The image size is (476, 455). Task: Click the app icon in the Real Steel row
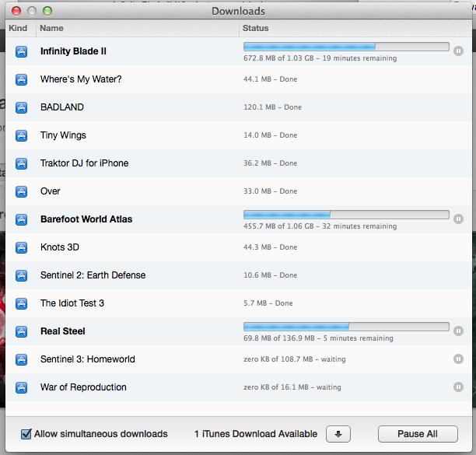coord(21,331)
